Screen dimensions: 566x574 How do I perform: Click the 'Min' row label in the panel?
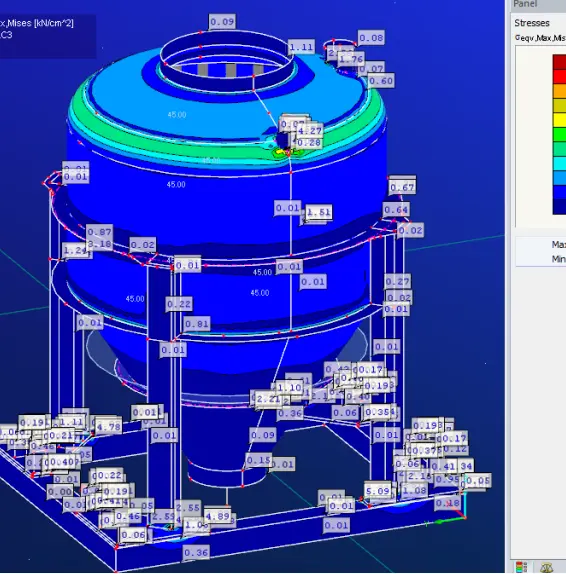click(x=559, y=259)
